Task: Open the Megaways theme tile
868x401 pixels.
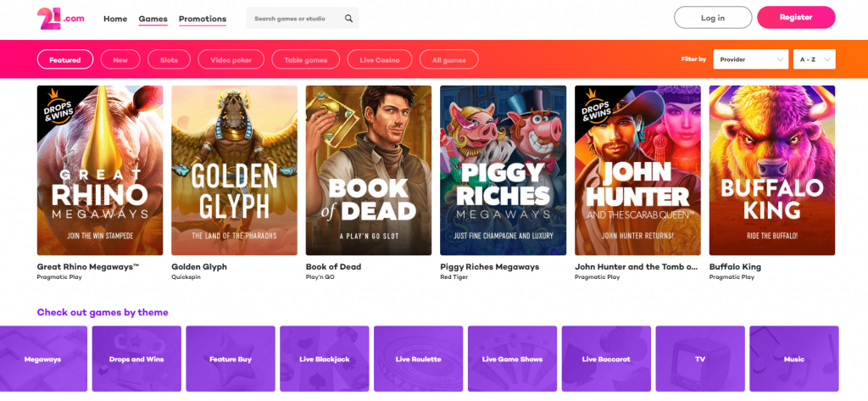Action: click(x=43, y=359)
